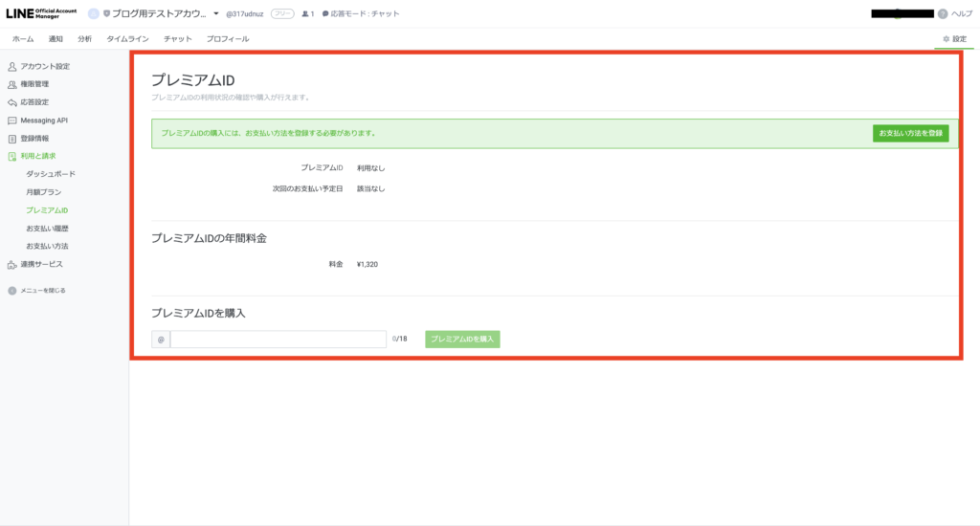Click the 権限管理 icon in the sidebar

tap(12, 84)
